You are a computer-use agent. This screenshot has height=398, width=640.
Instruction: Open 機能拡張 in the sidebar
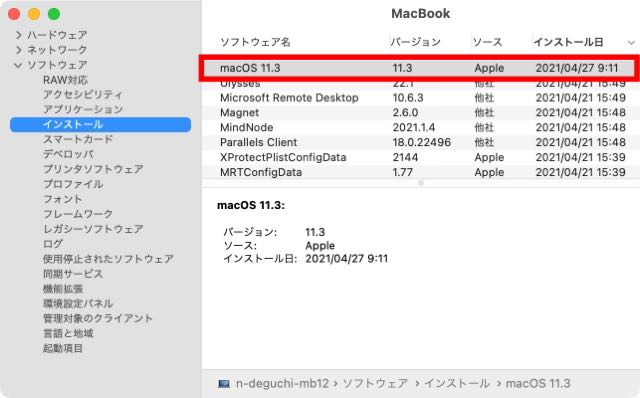[63, 289]
